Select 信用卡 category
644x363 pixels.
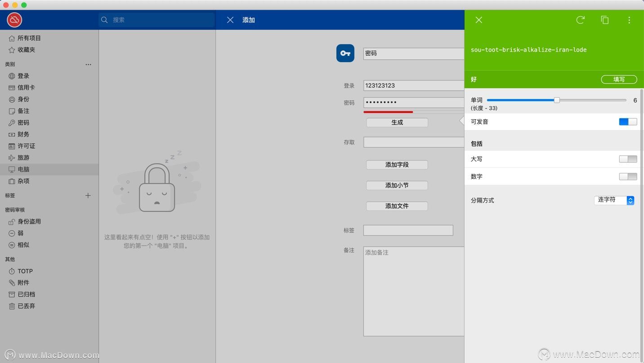point(49,88)
